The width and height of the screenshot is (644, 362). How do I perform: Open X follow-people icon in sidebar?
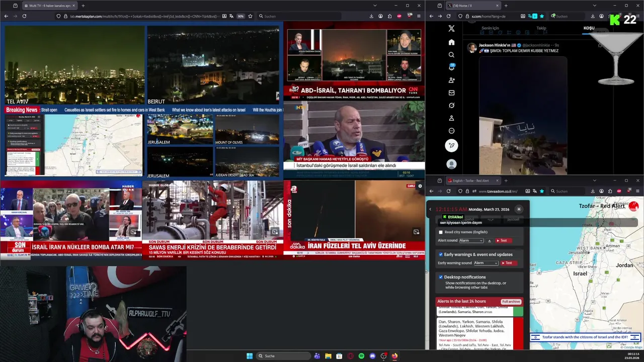(x=451, y=80)
